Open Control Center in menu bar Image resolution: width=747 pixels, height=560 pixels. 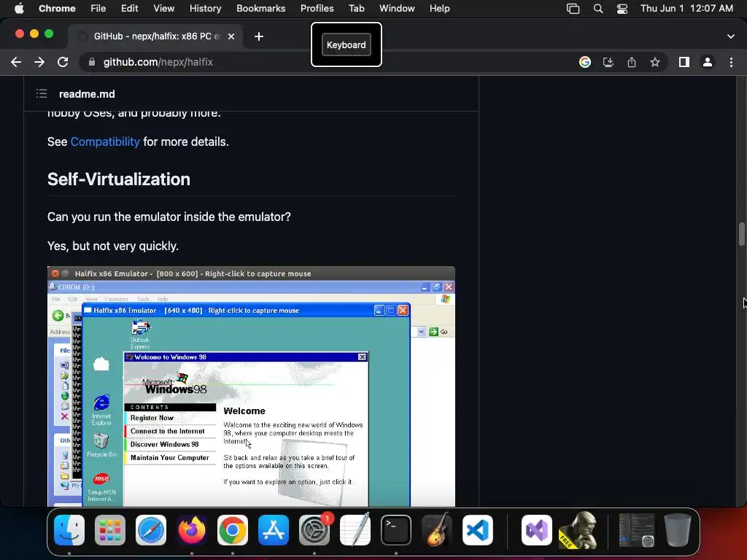622,9
